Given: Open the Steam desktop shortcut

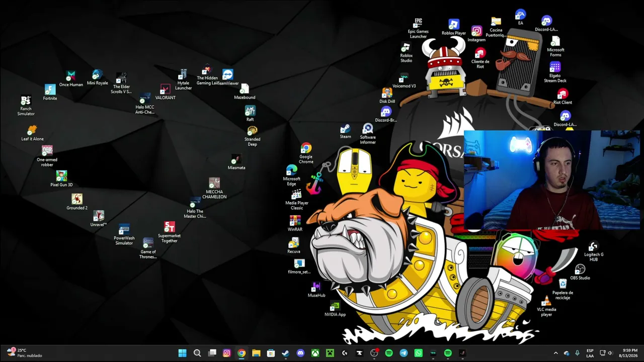Looking at the screenshot, I should pyautogui.click(x=345, y=131).
